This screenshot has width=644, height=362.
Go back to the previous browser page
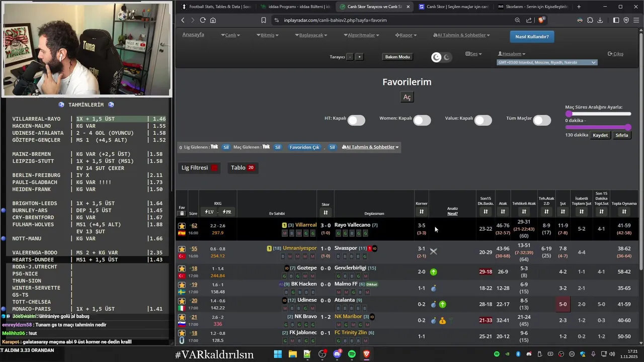(183, 20)
